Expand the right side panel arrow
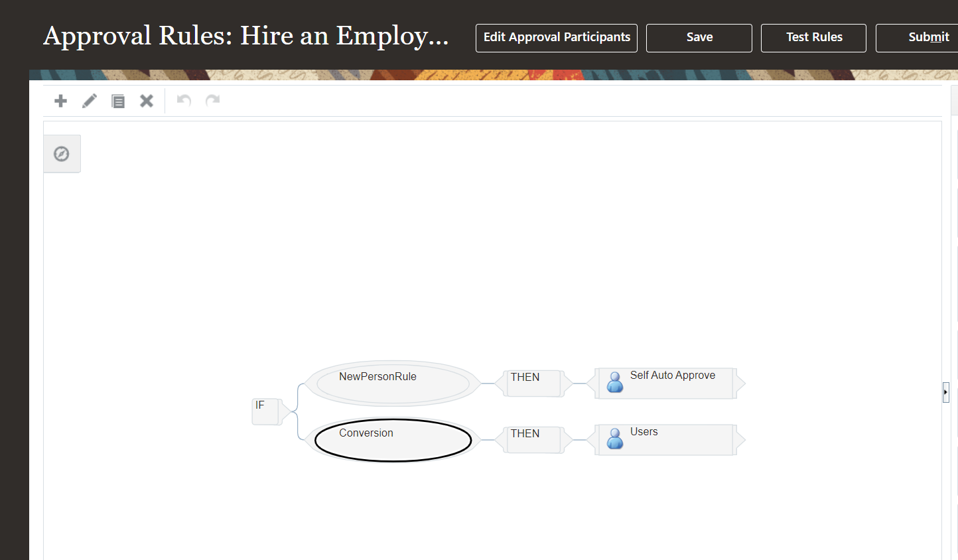 click(945, 392)
